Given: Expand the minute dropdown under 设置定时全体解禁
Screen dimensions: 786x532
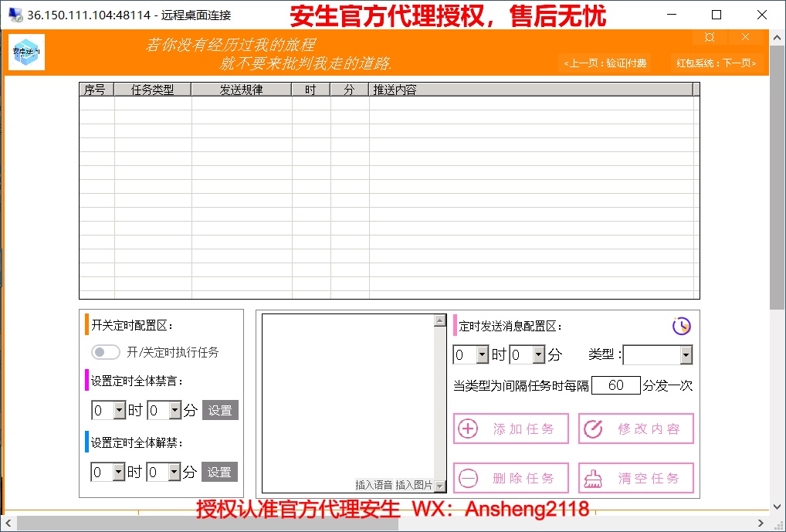Looking at the screenshot, I should (174, 472).
